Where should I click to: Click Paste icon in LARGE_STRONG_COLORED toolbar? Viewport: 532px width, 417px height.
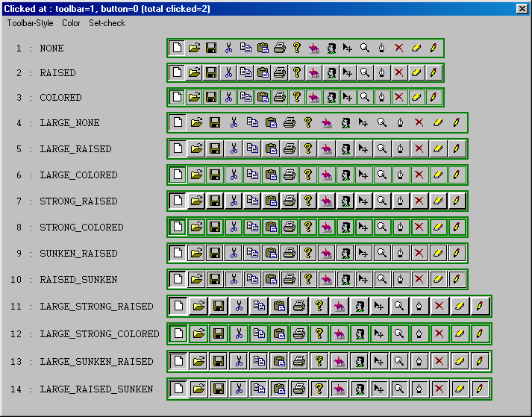tap(279, 333)
